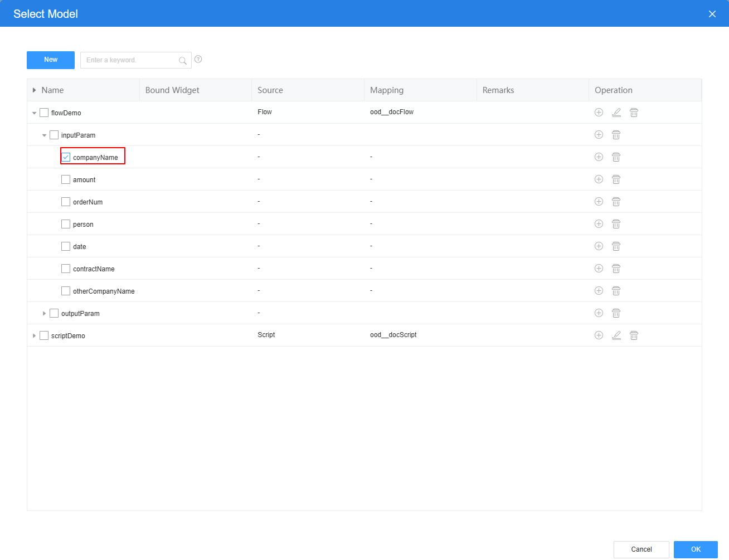Click the add icon in scriptDemo row
This screenshot has width=729, height=560.
(599, 335)
